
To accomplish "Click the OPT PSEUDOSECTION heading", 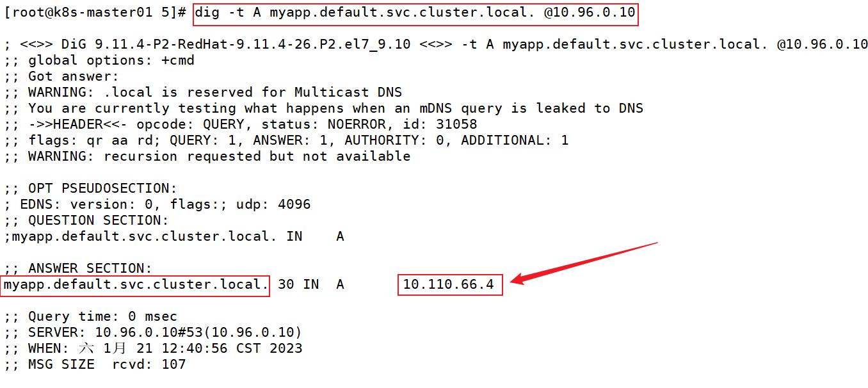I will (x=90, y=188).
